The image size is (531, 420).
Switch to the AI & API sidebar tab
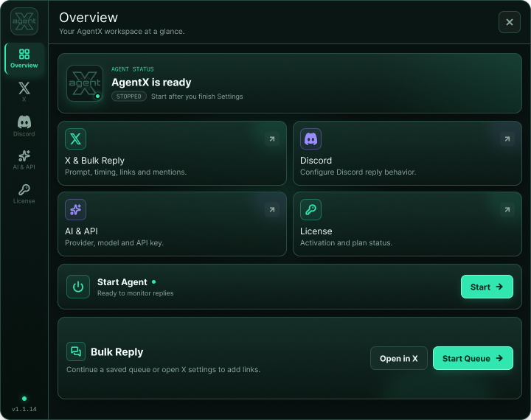(24, 160)
